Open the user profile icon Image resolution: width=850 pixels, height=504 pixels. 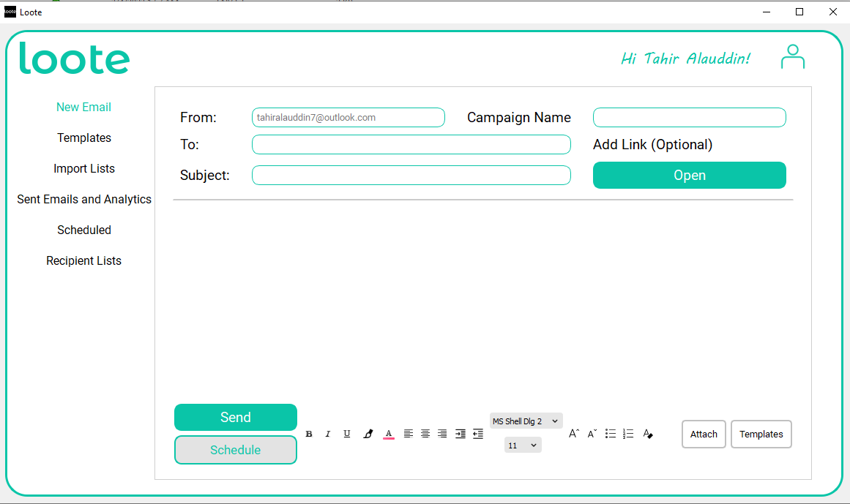coord(793,57)
